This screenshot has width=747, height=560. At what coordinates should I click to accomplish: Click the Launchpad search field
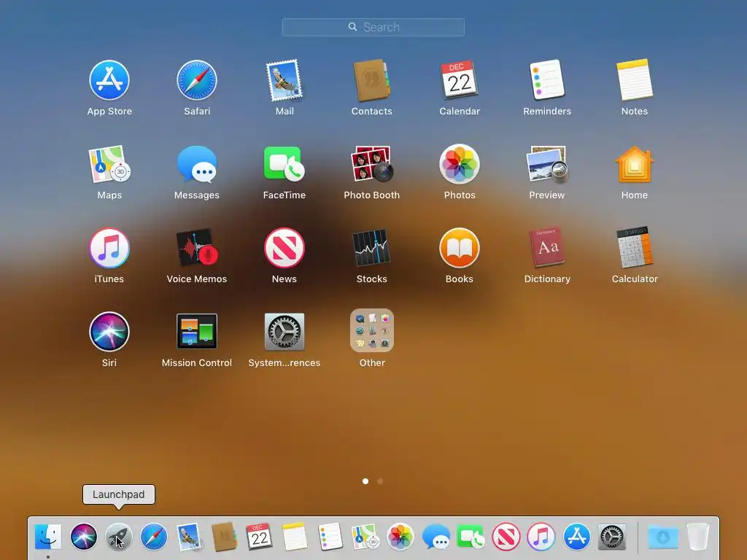click(x=373, y=27)
